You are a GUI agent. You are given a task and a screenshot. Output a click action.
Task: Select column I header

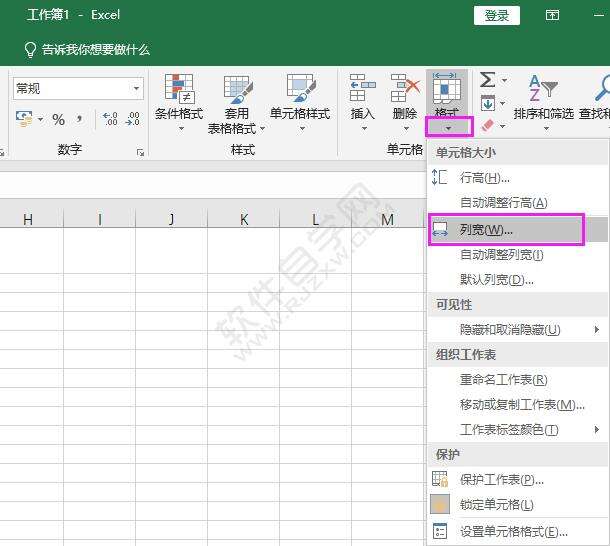(100, 219)
